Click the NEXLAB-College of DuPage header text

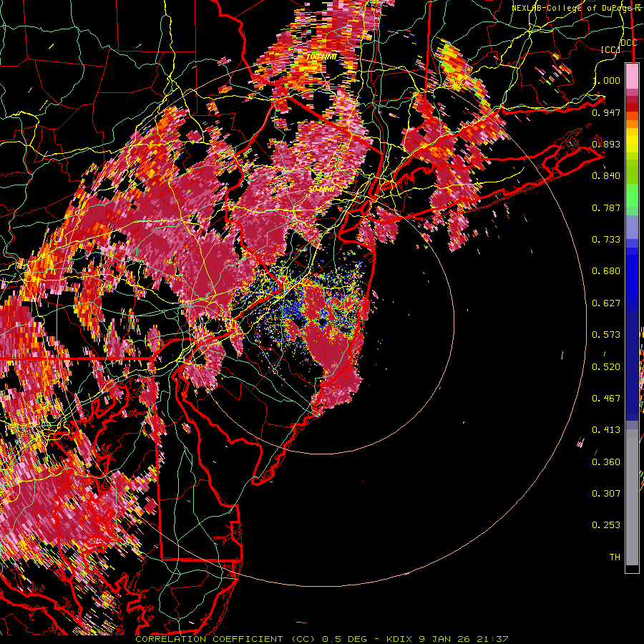[577, 8]
